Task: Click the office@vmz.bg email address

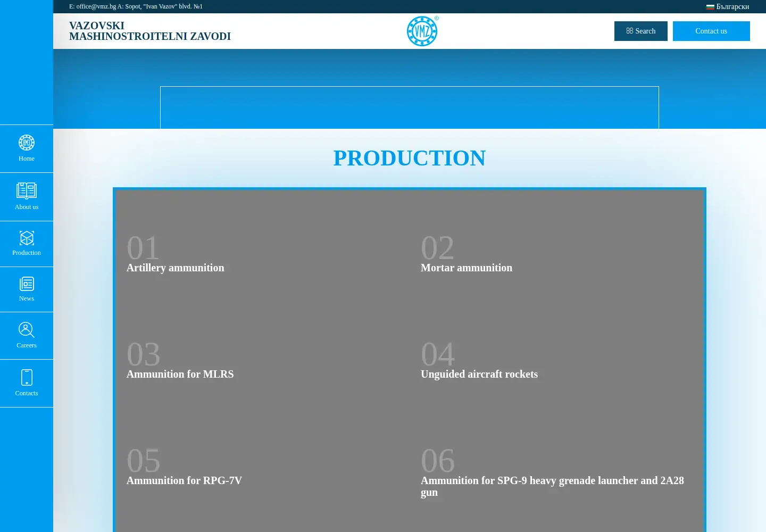Action: (x=96, y=6)
